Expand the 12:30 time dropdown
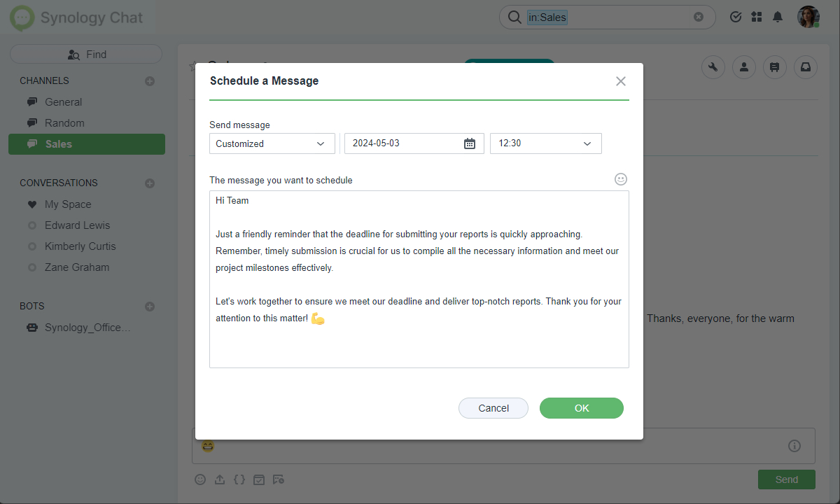 click(x=545, y=143)
